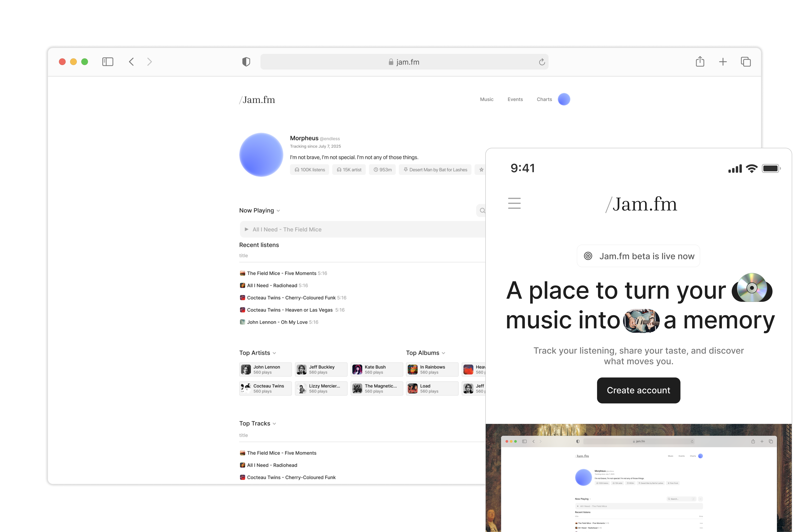This screenshot has height=532, width=809.
Task: Toggle the Safari sidebar icon
Action: (107, 62)
